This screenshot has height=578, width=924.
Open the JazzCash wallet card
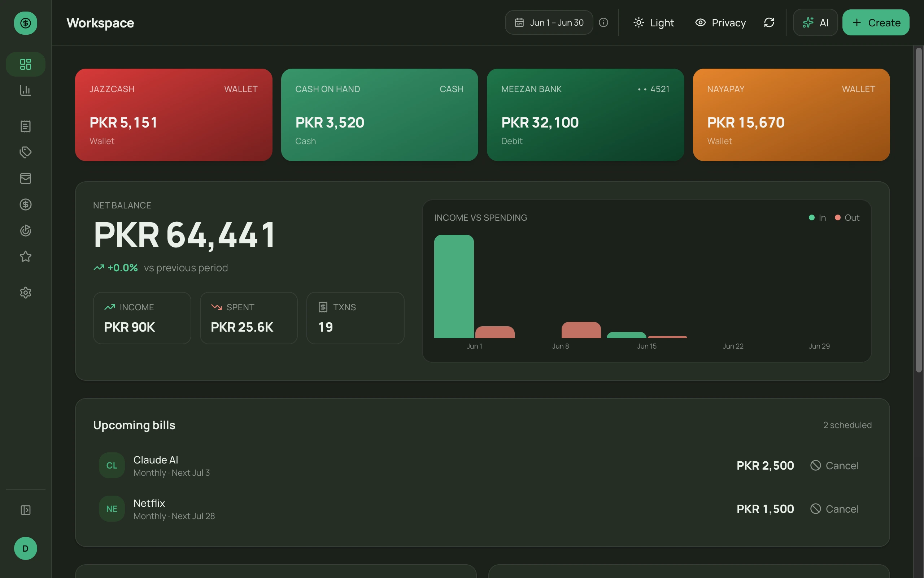click(174, 115)
